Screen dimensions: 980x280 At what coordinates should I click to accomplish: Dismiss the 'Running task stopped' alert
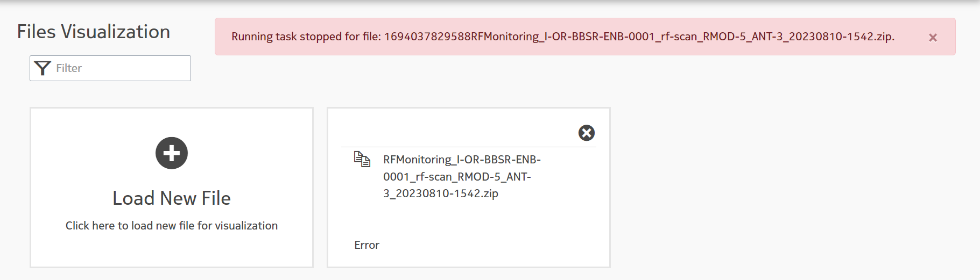pos(933,38)
